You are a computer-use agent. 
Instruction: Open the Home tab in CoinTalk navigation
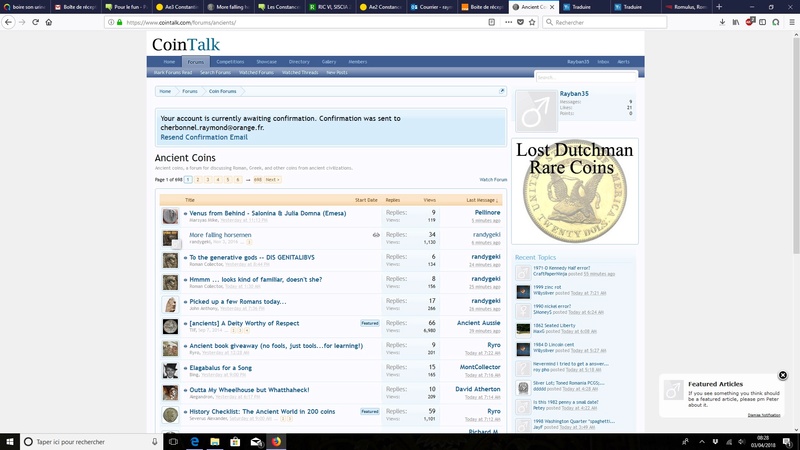pyautogui.click(x=169, y=62)
